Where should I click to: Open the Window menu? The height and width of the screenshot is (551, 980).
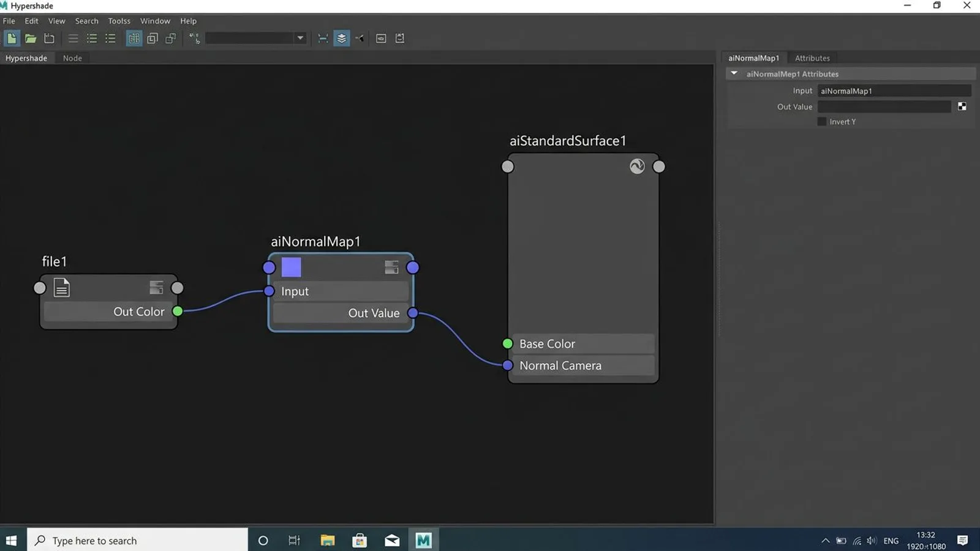156,21
